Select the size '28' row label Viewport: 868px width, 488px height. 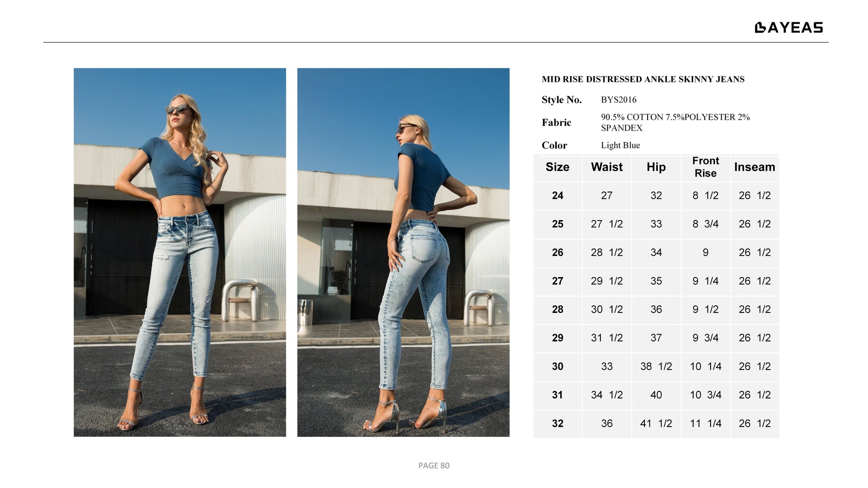click(x=558, y=310)
